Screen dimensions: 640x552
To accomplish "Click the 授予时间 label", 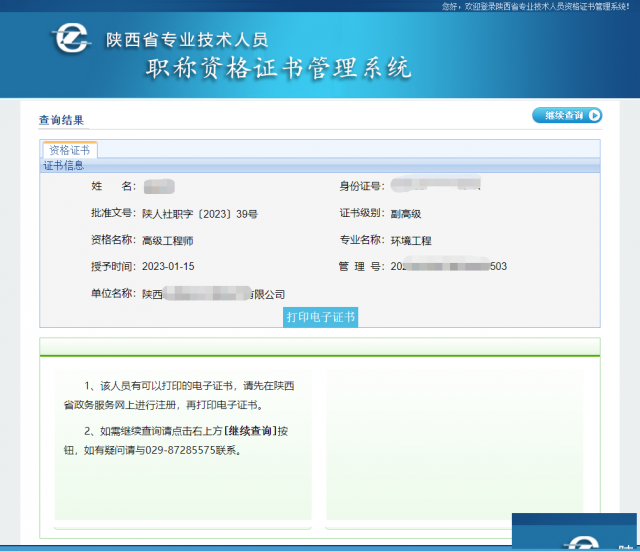I will coord(113,267).
